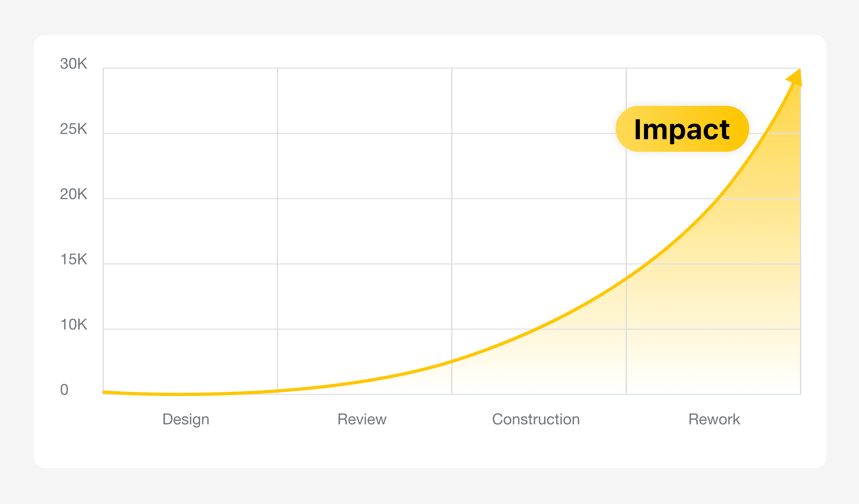Click the curve's starting point at left edge

pos(104,392)
